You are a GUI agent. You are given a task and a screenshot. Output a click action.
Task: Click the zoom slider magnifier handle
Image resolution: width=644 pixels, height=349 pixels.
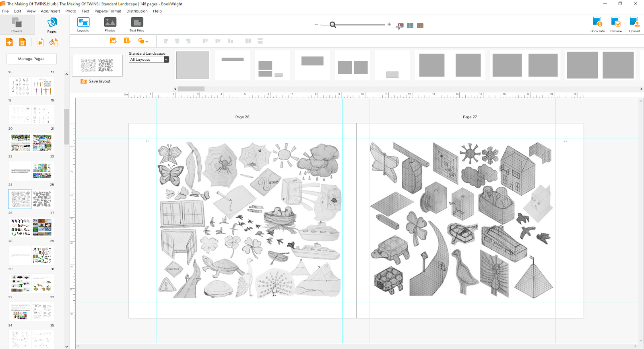coord(333,25)
